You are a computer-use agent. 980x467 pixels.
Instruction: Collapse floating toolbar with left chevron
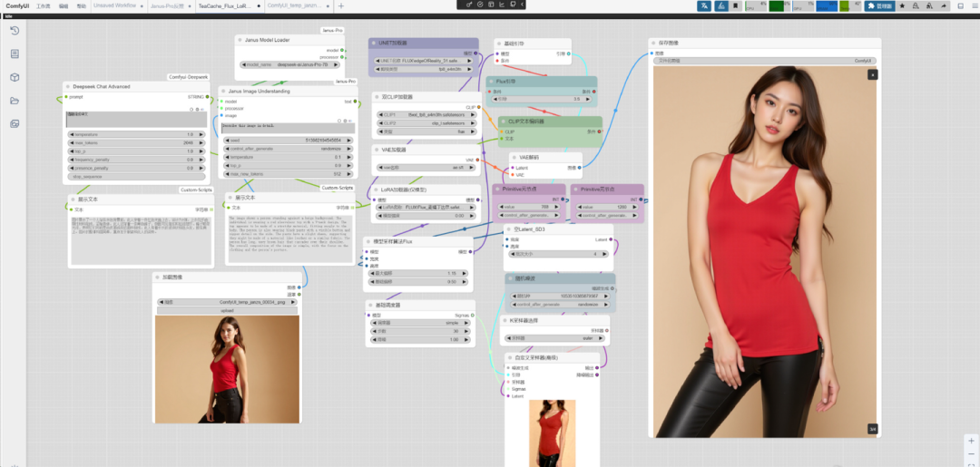click(x=521, y=5)
